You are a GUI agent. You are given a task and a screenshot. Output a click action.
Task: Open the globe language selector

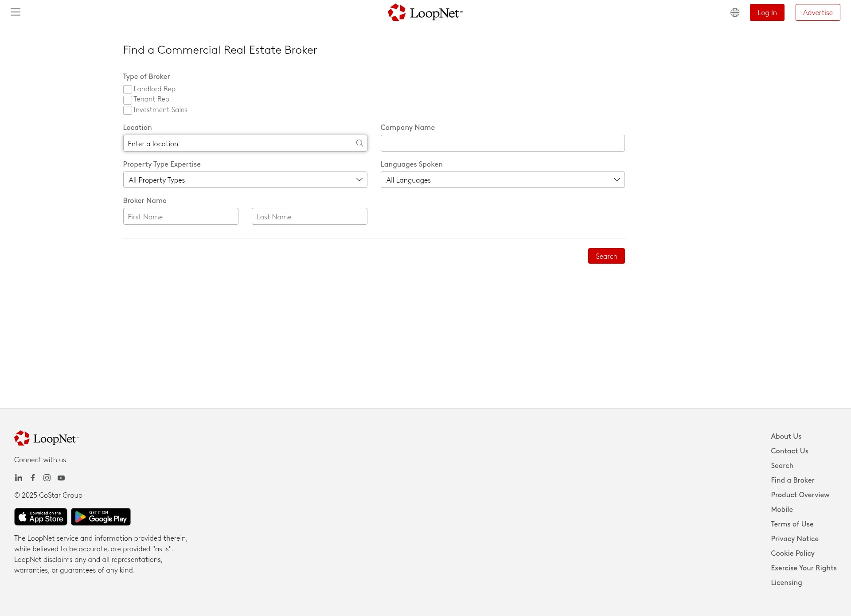click(735, 12)
